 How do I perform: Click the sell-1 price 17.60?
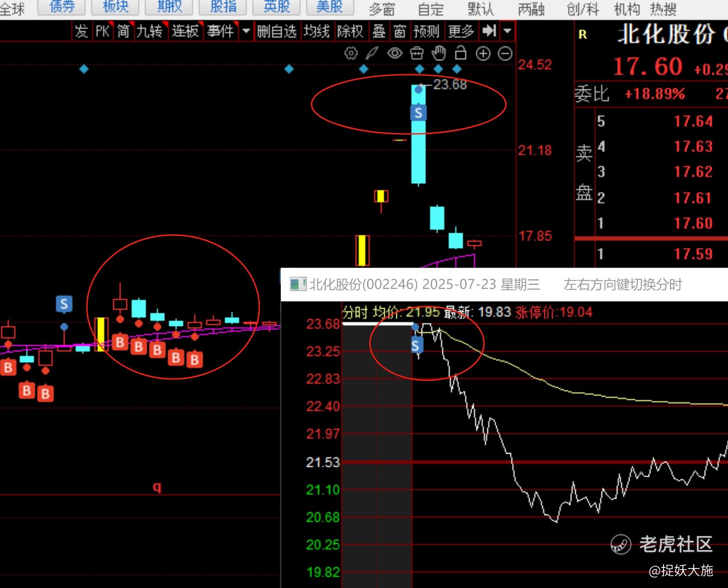tap(693, 224)
